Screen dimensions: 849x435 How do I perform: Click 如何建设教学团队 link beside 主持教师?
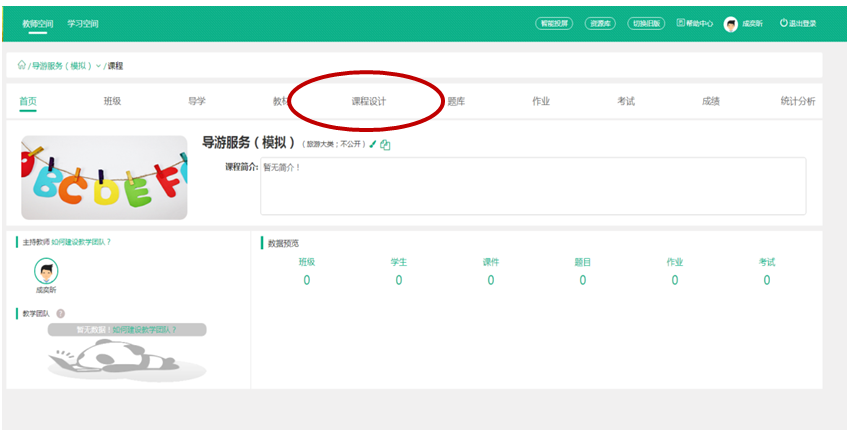[81, 242]
